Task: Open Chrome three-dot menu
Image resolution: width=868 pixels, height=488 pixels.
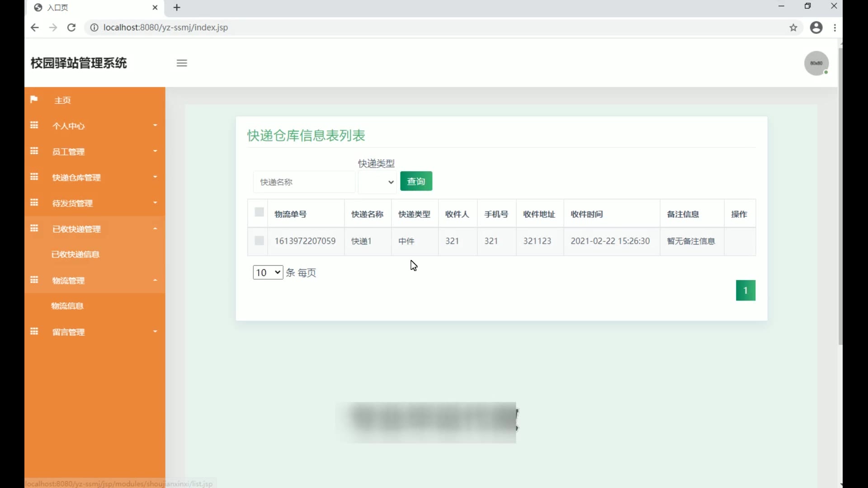Action: point(835,28)
